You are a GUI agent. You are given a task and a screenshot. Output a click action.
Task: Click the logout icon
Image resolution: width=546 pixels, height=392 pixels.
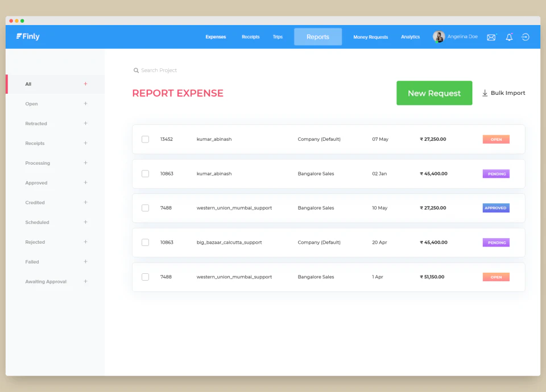tap(525, 36)
